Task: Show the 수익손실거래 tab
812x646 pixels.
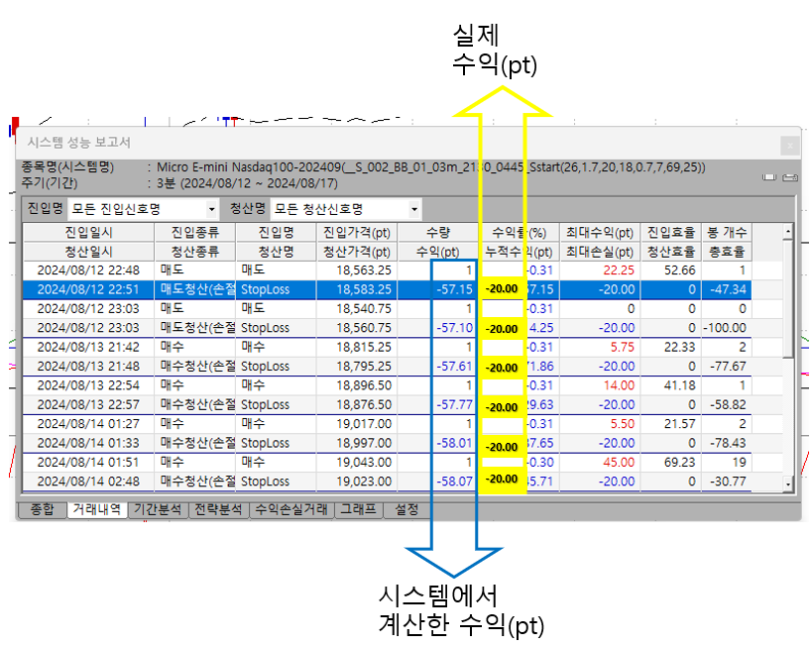Action: (291, 509)
